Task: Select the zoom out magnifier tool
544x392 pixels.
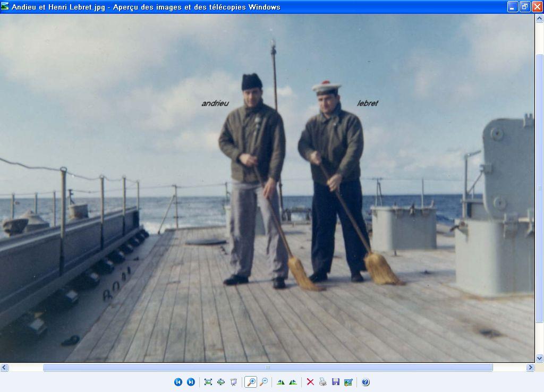Action: pyautogui.click(x=263, y=382)
